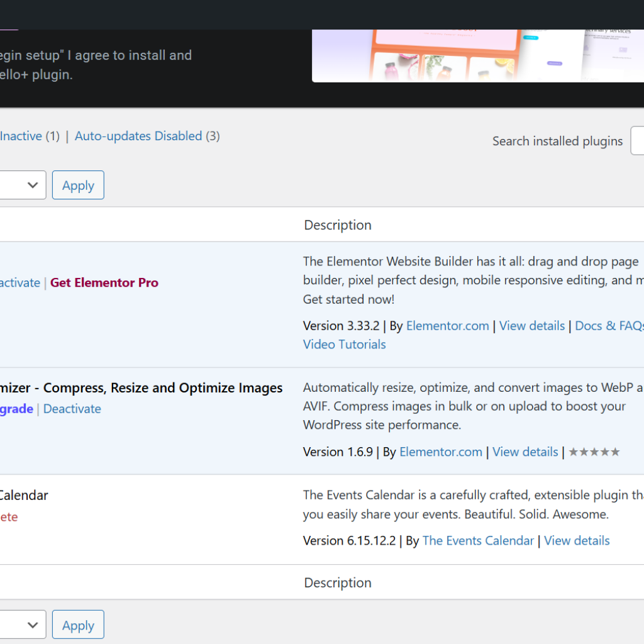Click Elementor.com author link in the Image Optimizer row

441,452
